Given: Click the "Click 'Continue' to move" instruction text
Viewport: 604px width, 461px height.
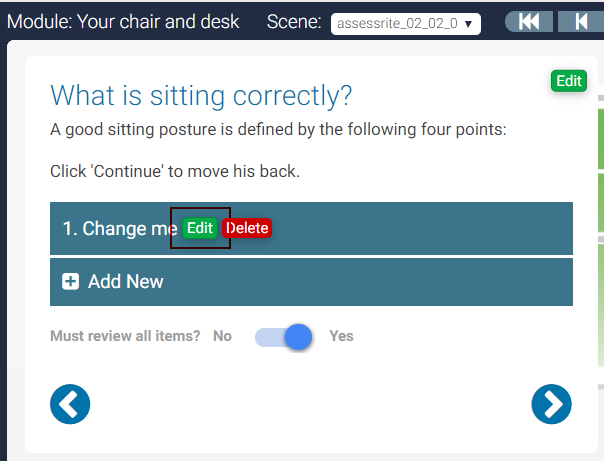Looking at the screenshot, I should click(x=175, y=171).
